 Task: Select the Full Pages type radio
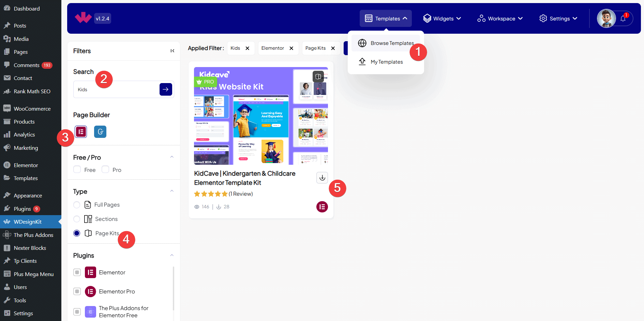tap(77, 205)
